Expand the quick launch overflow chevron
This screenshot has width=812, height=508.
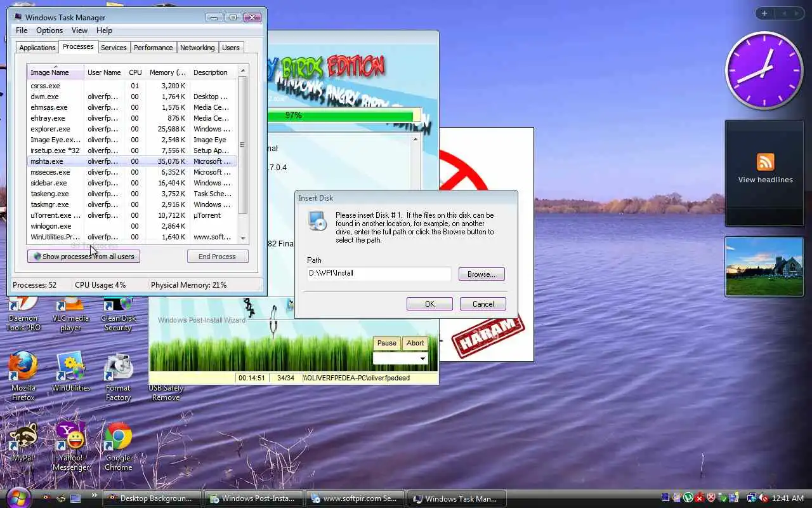[x=95, y=496]
